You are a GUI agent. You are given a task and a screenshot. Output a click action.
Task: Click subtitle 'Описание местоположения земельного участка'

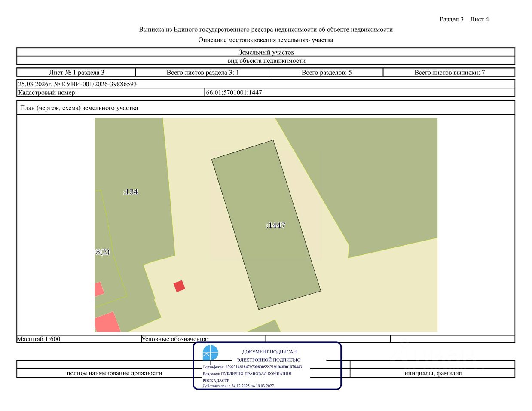[x=266, y=40]
